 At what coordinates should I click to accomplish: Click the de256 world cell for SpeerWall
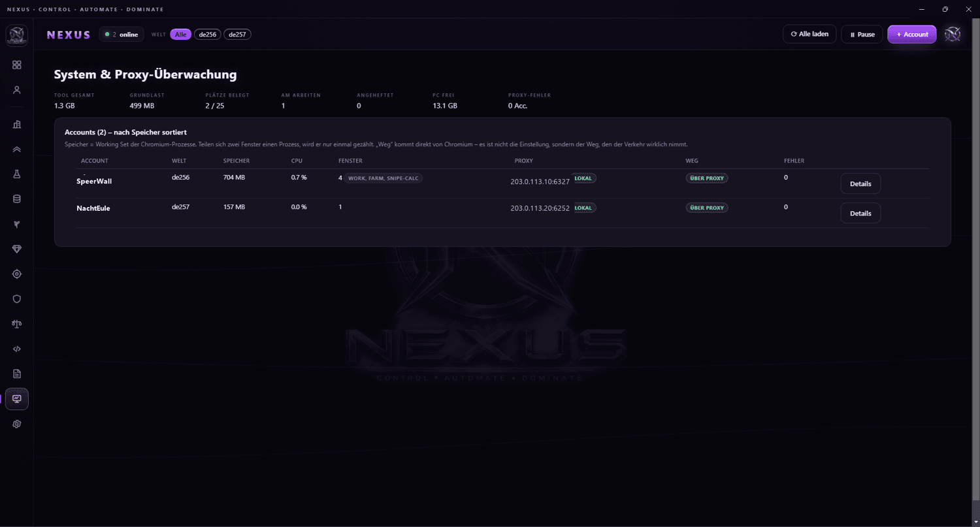(x=180, y=178)
